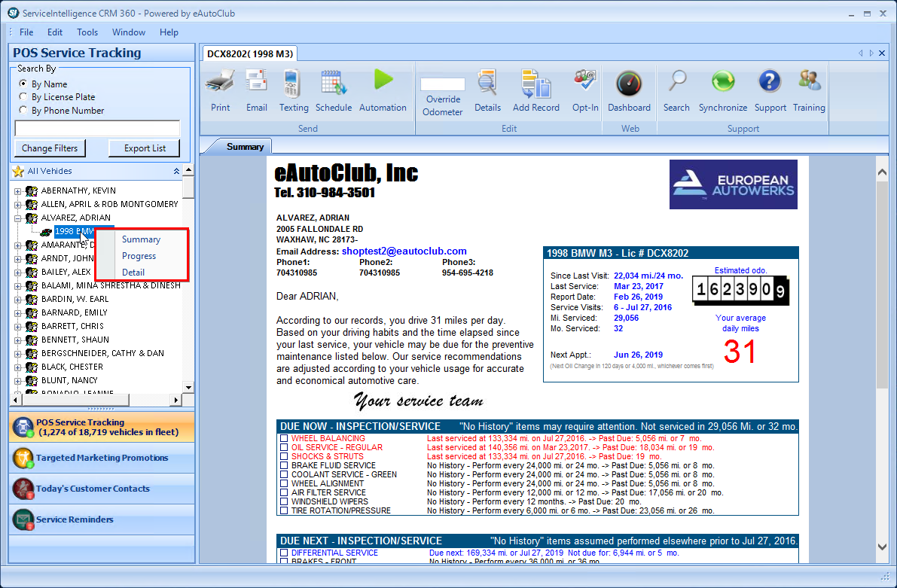This screenshot has height=588, width=897.
Task: Expand BLACK, CHESTER tree node
Action: click(x=18, y=368)
